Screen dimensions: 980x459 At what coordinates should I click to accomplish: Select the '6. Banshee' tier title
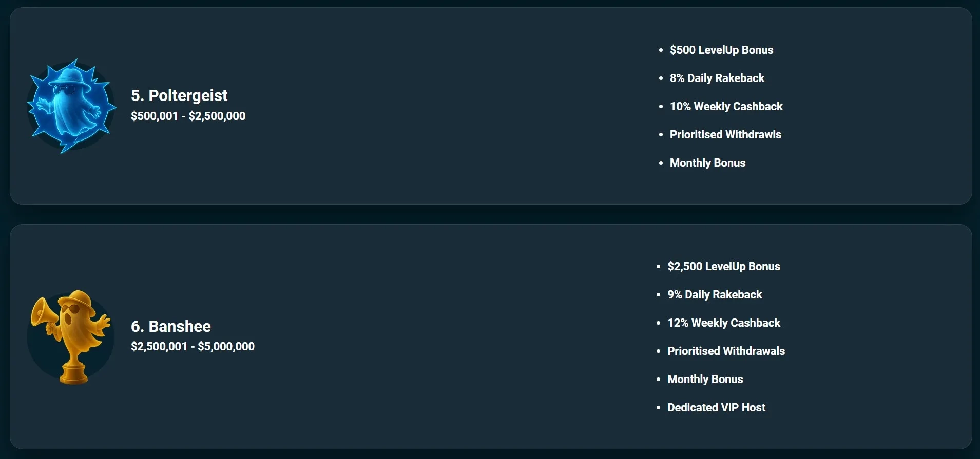pos(171,326)
